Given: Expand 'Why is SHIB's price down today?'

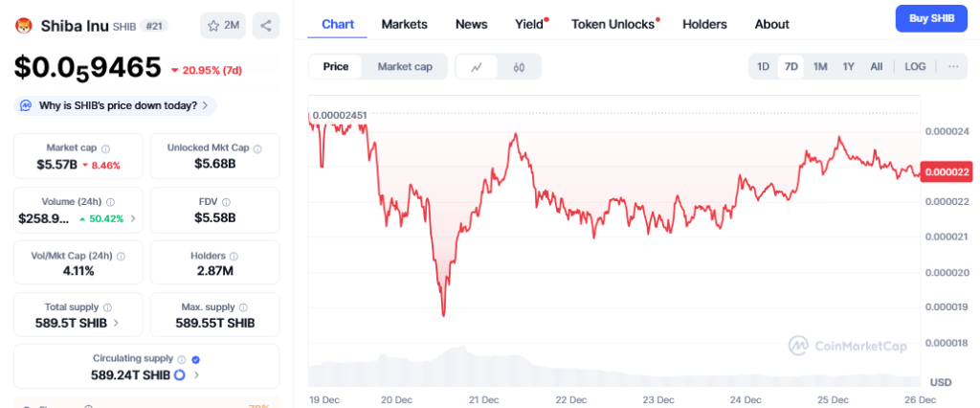Looking at the screenshot, I should 116,105.
